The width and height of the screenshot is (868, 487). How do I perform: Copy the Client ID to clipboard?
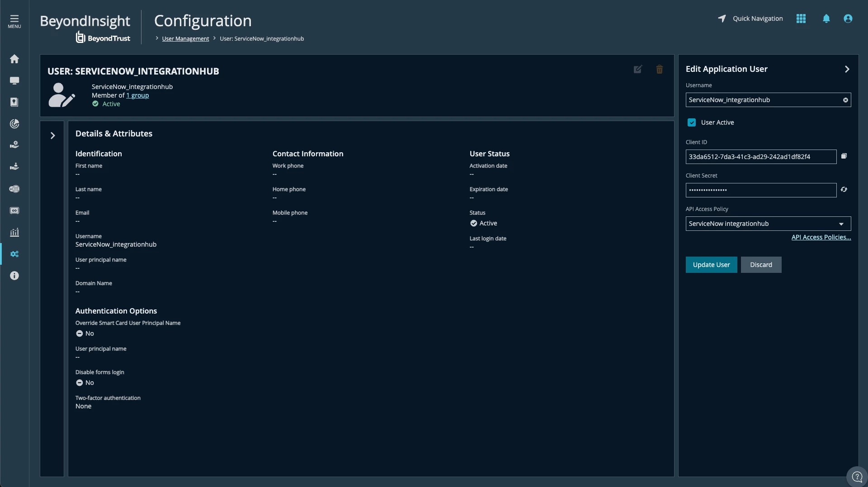tap(844, 156)
